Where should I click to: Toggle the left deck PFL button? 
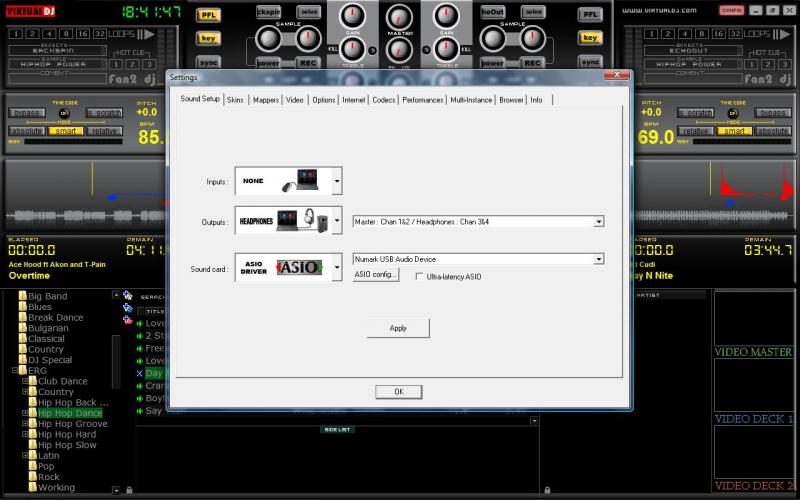tap(208, 15)
